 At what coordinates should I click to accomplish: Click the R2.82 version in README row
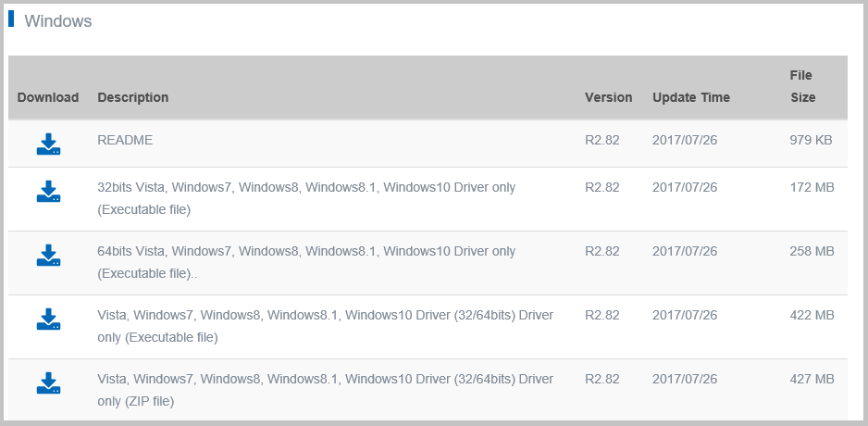[602, 140]
